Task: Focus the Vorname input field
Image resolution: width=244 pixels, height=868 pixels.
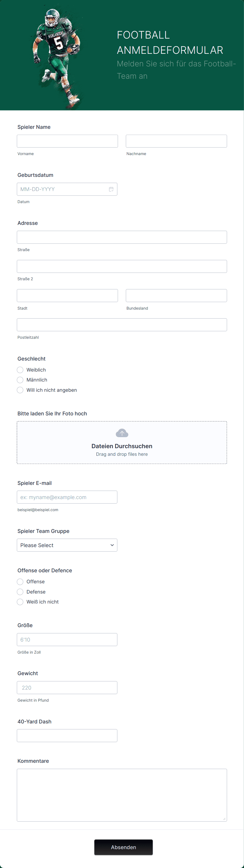Action: click(x=67, y=141)
